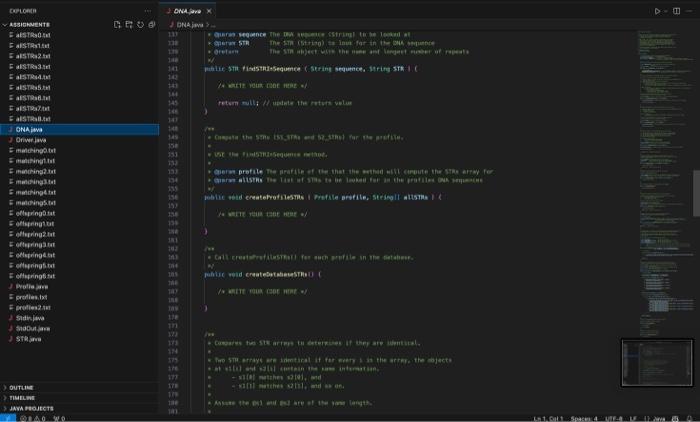
Task: Open allSTRs0.txt in the file tree
Action: pyautogui.click(x=33, y=35)
